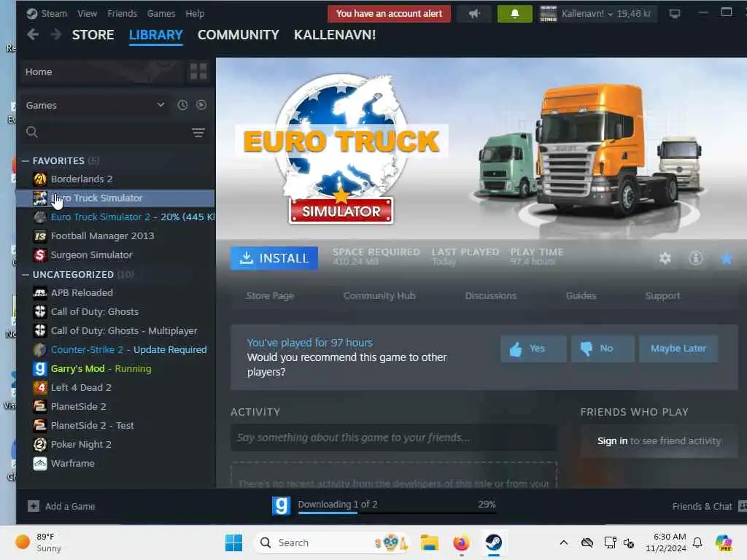Open game settings gear icon

[665, 259]
